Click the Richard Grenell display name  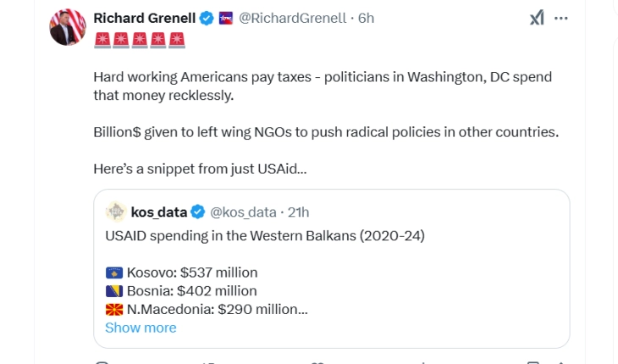(x=144, y=18)
